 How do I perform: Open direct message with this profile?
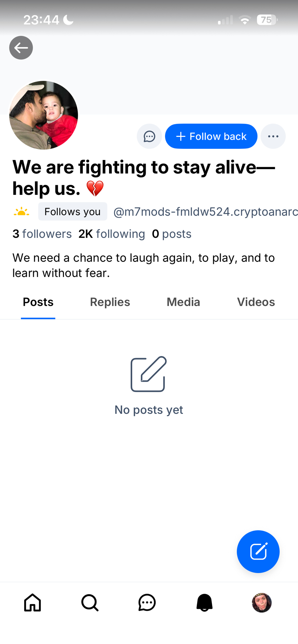point(149,136)
